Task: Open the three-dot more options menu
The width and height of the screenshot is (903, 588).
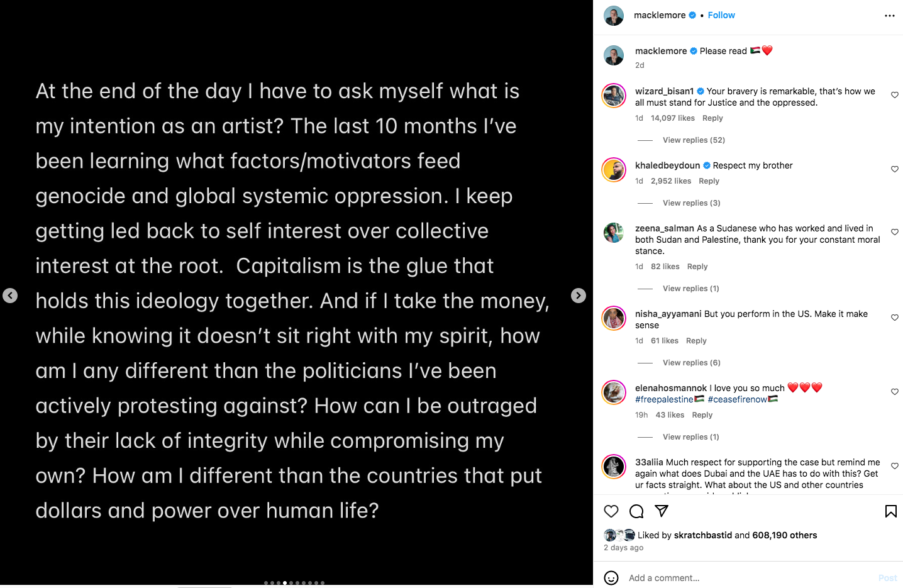Action: click(x=889, y=16)
